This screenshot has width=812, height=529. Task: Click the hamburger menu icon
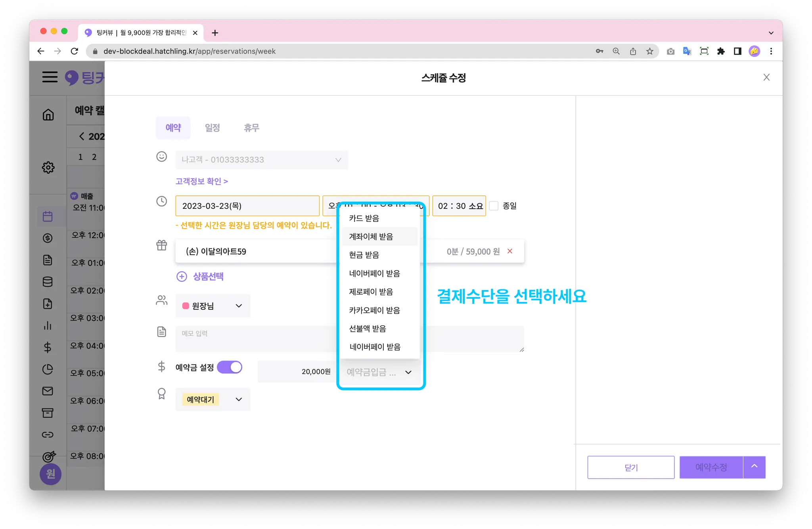(50, 77)
